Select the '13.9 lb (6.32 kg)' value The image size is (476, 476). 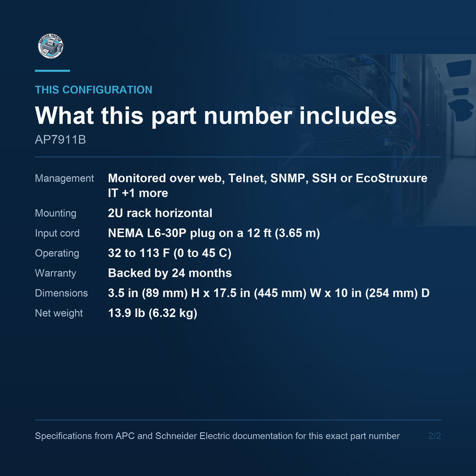point(153,313)
